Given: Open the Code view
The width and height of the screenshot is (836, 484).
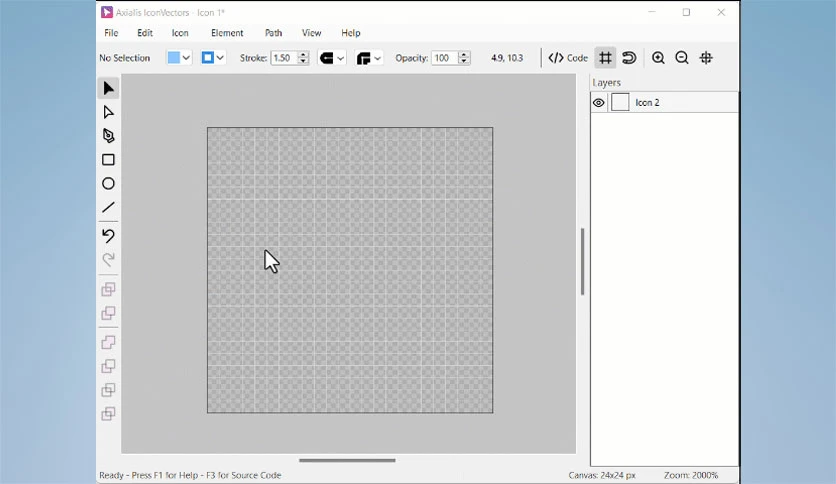Looking at the screenshot, I should (x=568, y=58).
